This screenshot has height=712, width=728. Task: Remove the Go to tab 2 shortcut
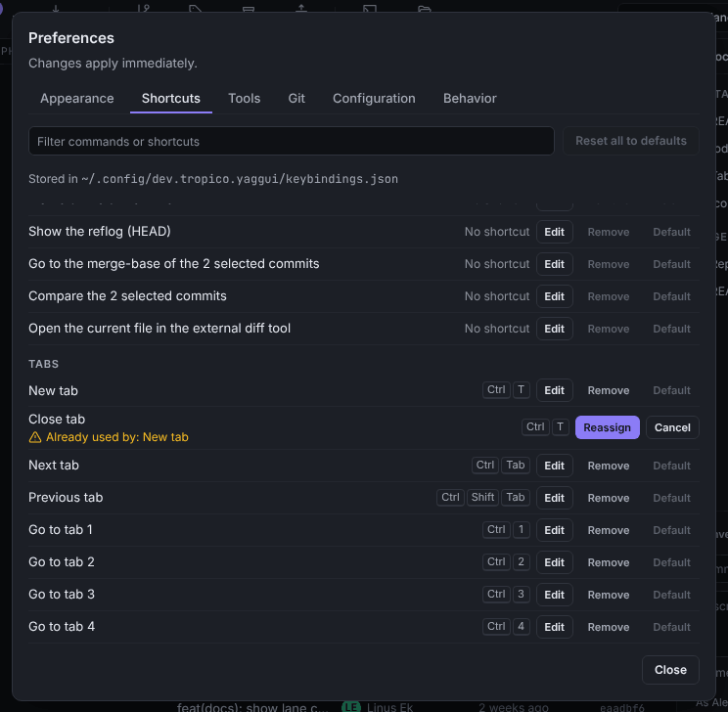609,562
